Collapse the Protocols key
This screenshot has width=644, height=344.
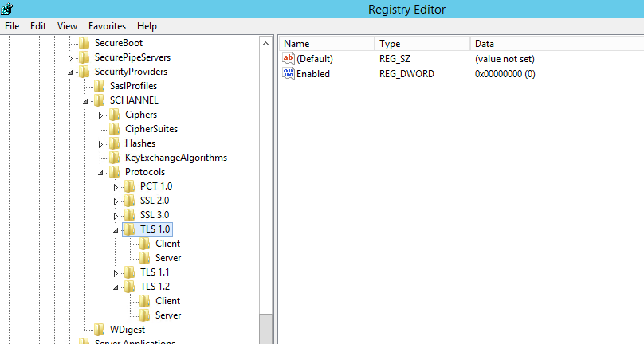tap(100, 174)
